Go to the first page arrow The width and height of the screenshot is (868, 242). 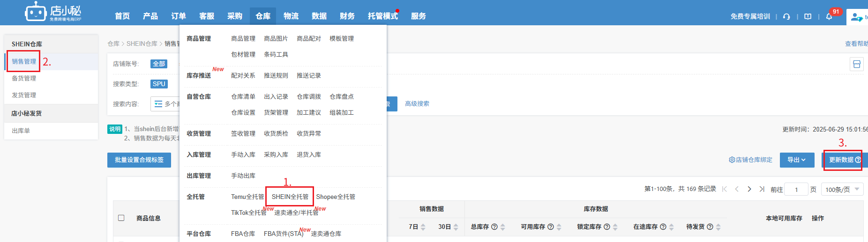725,189
